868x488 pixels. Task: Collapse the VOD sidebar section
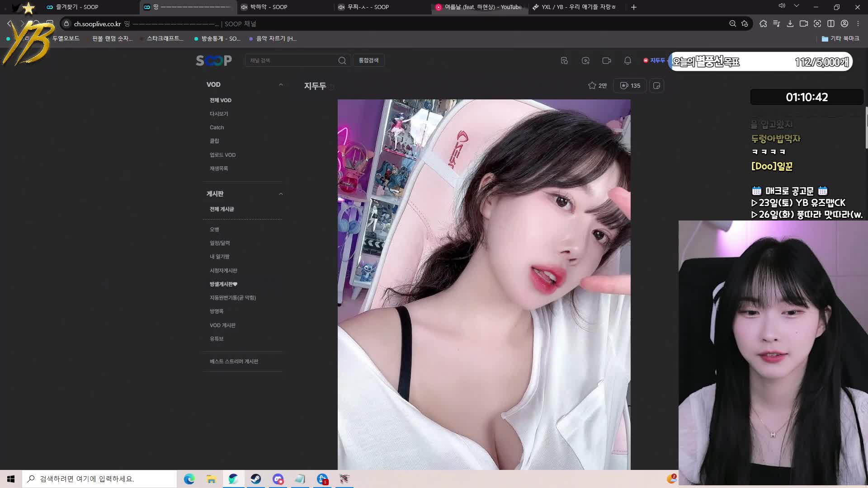point(281,84)
